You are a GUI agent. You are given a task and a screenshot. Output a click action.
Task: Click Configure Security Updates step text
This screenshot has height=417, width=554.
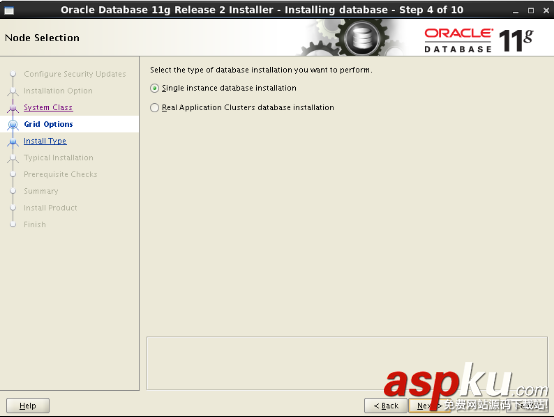coord(75,74)
